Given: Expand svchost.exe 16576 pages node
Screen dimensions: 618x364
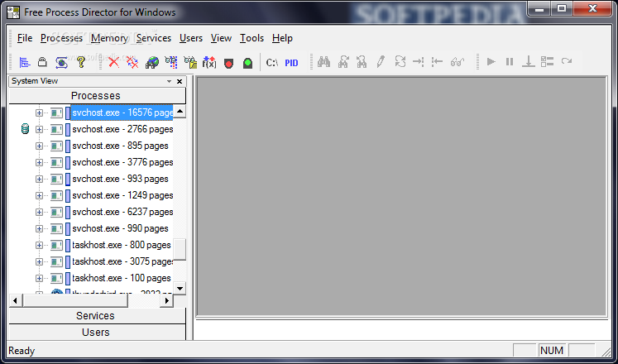Looking at the screenshot, I should (39, 113).
